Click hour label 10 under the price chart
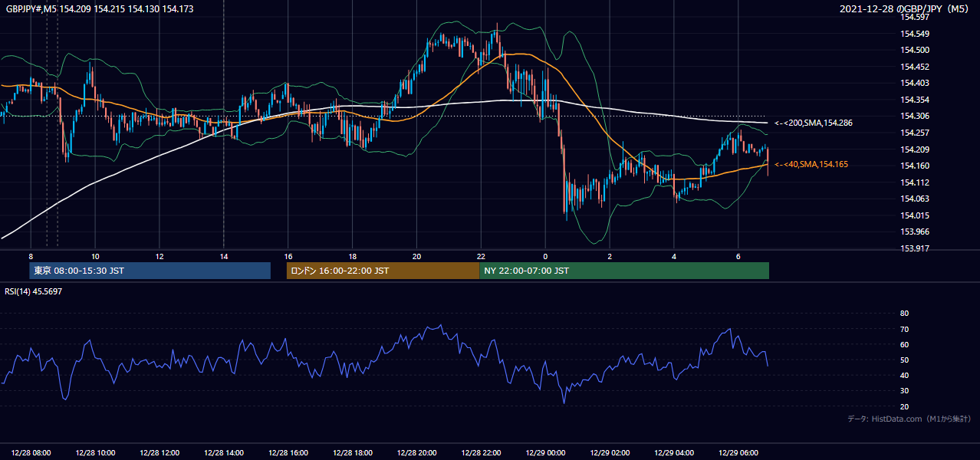This screenshot has height=460, width=980. pos(94,256)
